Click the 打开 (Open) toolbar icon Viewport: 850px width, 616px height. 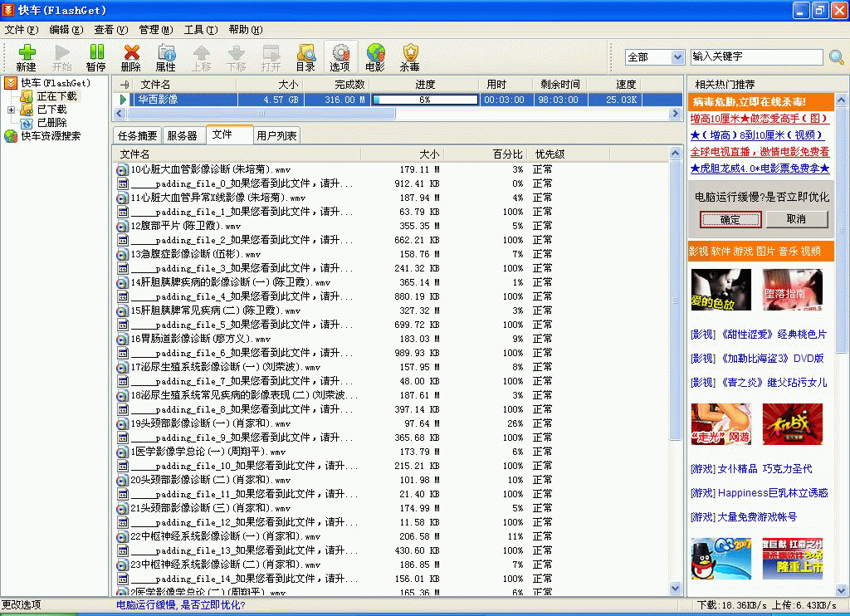[271, 58]
